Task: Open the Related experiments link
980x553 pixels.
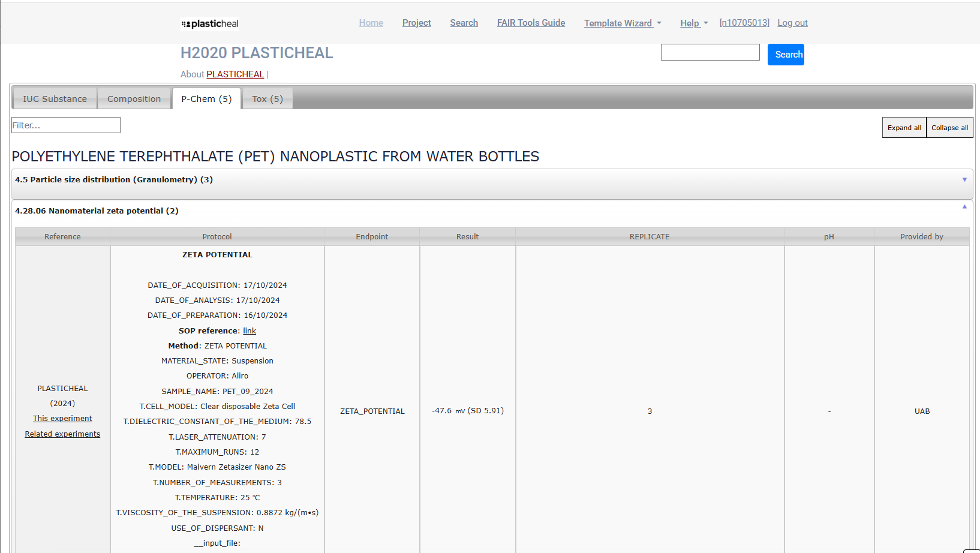Action: tap(62, 434)
